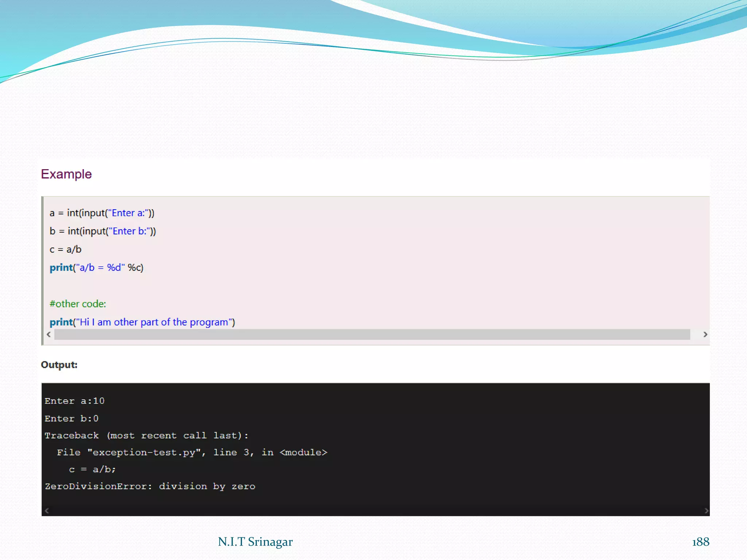Click the print "a/b = %d" statement
The height and width of the screenshot is (560, 747).
(96, 268)
